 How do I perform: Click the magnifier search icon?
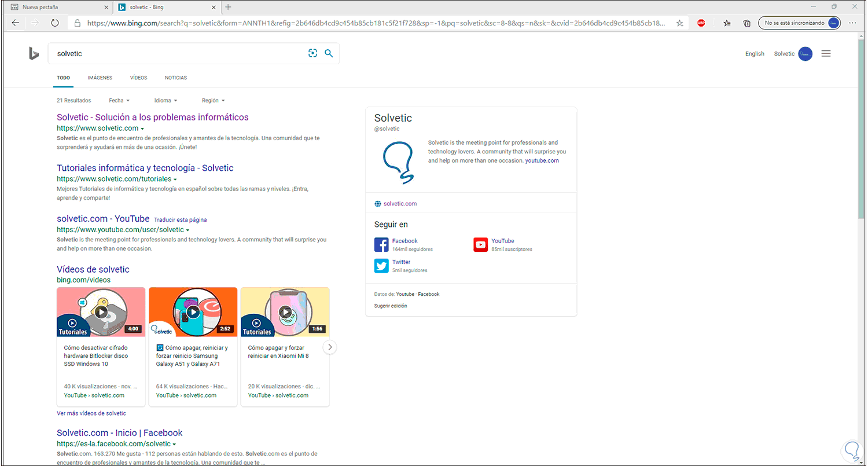[x=329, y=53]
